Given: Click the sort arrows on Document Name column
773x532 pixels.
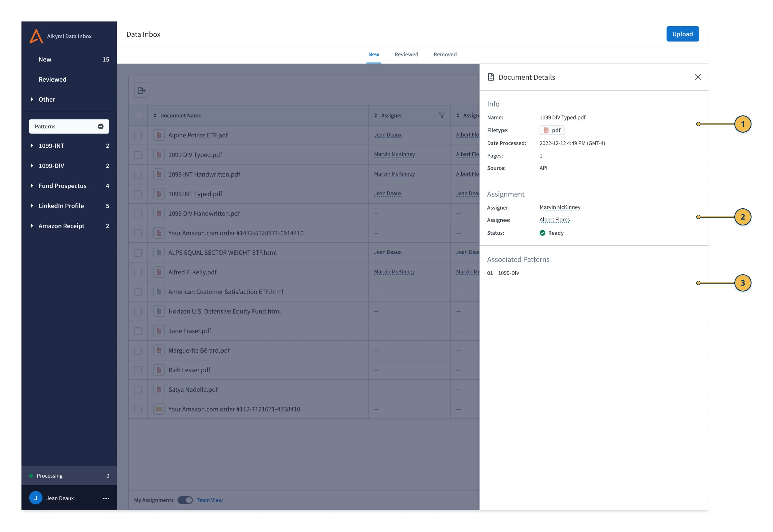Looking at the screenshot, I should (155, 115).
